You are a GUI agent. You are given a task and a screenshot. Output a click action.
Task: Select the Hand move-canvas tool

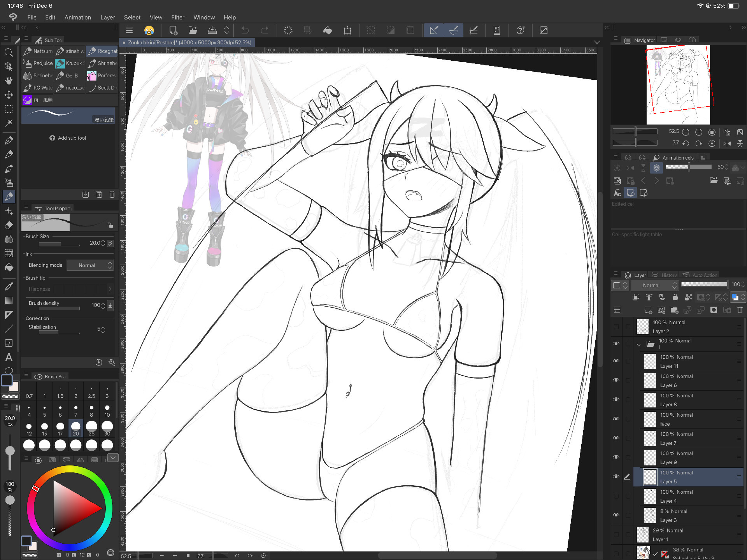tap(9, 81)
